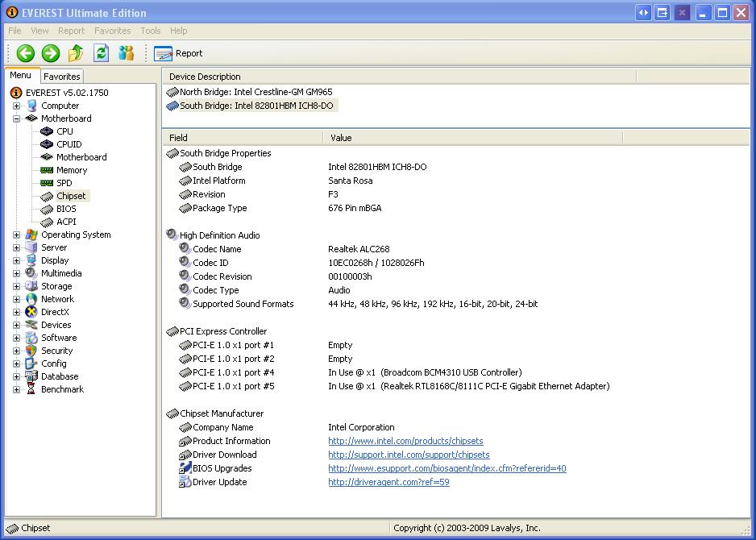
Task: Open the SPD tree item
Action: point(64,183)
